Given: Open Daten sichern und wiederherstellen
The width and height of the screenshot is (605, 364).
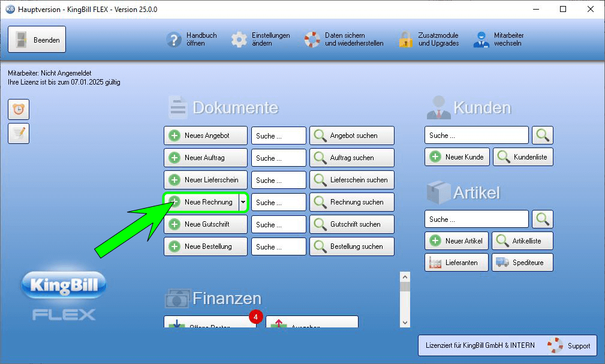Looking at the screenshot, I should 344,40.
